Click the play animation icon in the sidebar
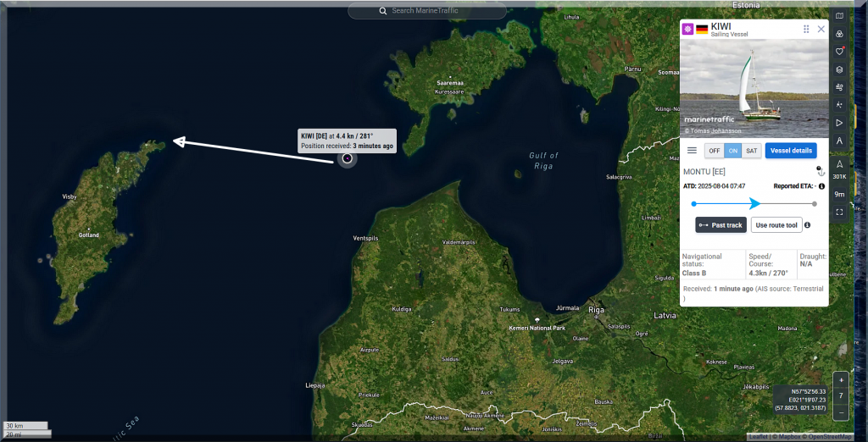Image resolution: width=868 pixels, height=442 pixels. 839,123
